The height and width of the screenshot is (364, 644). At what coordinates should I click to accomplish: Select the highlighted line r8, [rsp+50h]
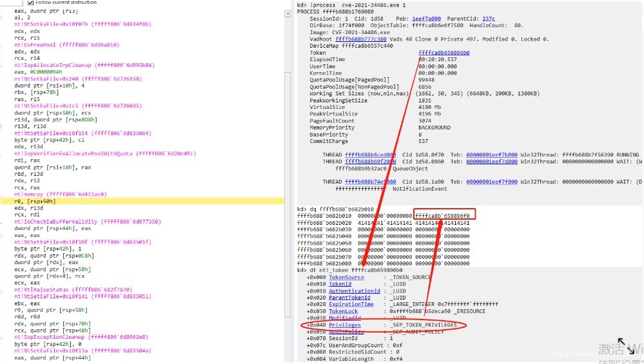point(142,201)
